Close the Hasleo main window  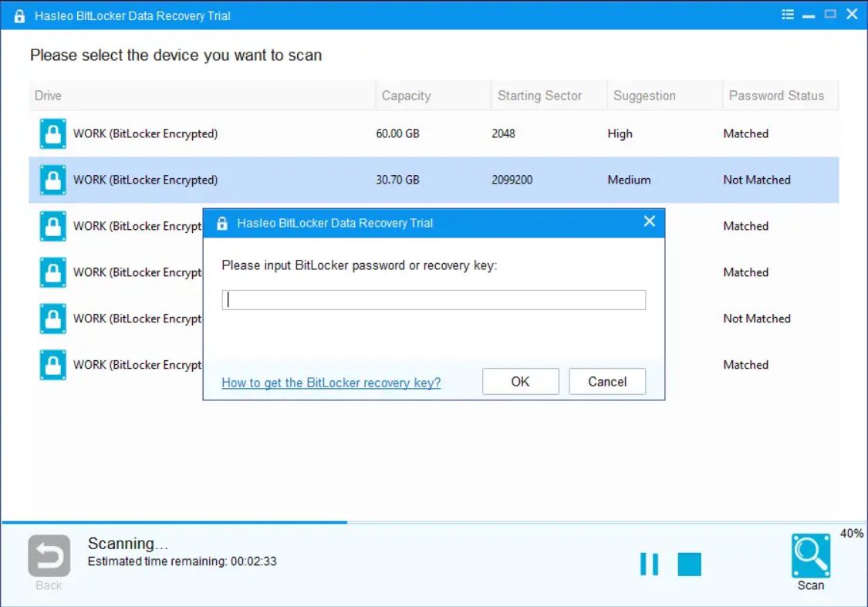(852, 14)
